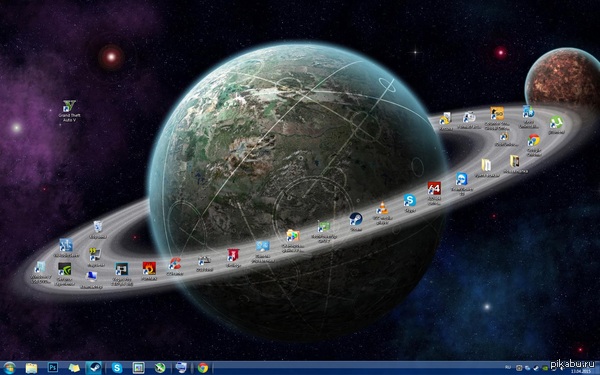
Task: Open the Windows Start menu orb
Action: pos(9,368)
